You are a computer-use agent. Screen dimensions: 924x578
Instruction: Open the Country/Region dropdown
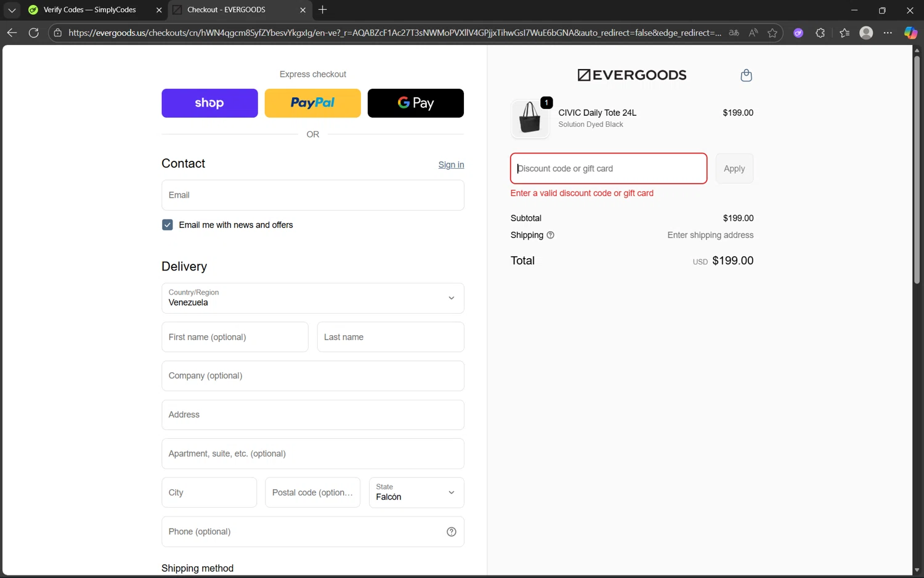[313, 298]
